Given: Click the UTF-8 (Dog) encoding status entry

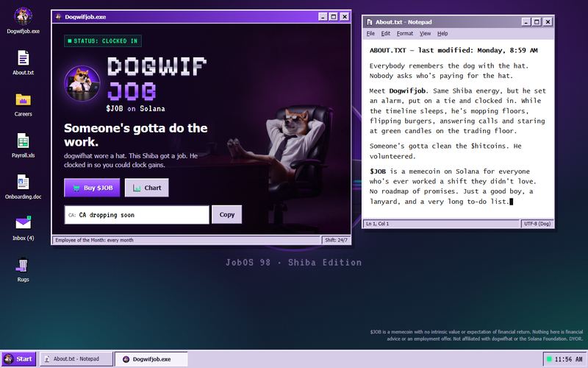Looking at the screenshot, I should coord(537,224).
